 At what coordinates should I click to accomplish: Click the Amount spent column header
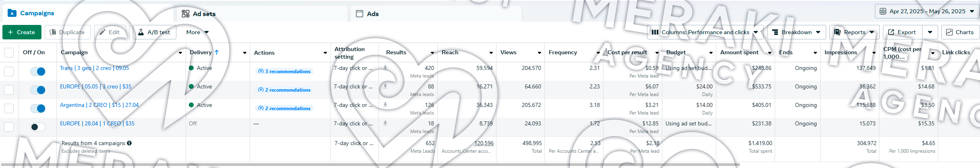pos(739,53)
